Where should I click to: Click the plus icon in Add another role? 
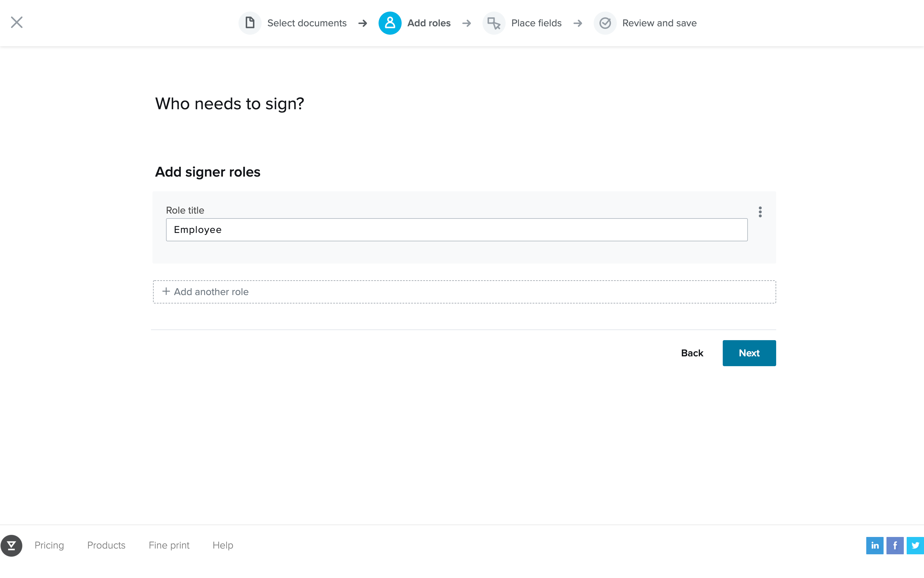pyautogui.click(x=166, y=291)
